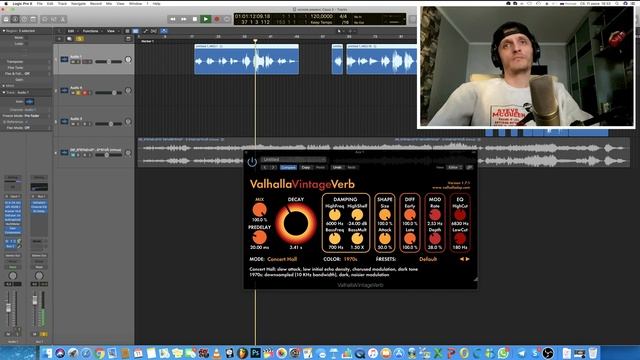Open Photoshop from the Dock
Image resolution: width=640 pixels, height=360 pixels.
[x=256, y=352]
